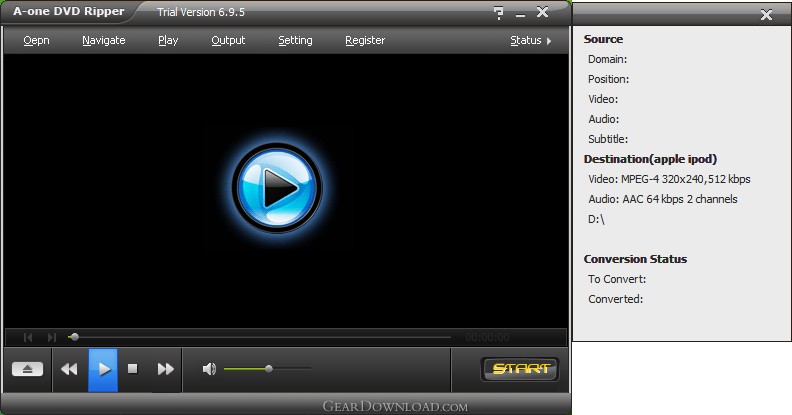
Task: Click the yellow START button
Action: tap(520, 369)
